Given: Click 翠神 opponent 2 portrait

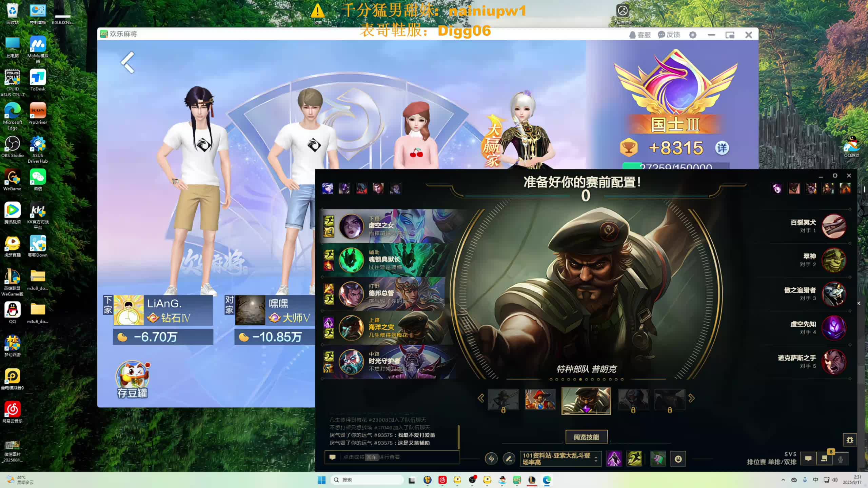Looking at the screenshot, I should coord(834,260).
